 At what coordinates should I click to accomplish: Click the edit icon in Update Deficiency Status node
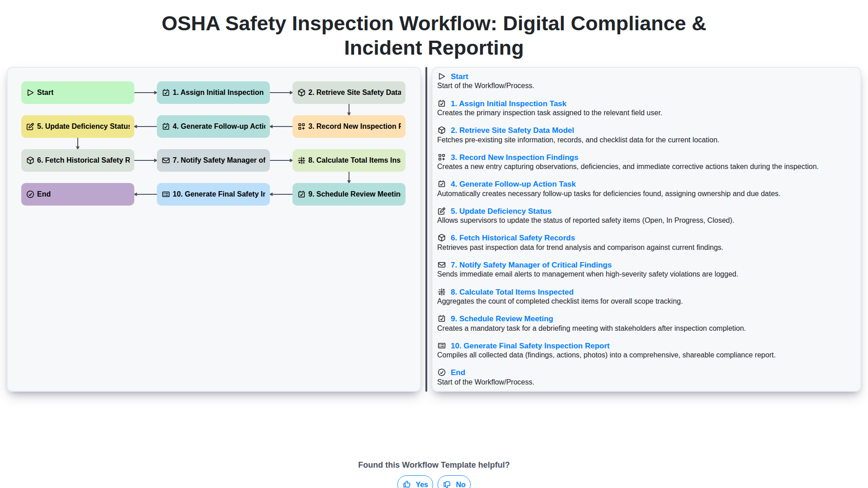[x=30, y=127]
